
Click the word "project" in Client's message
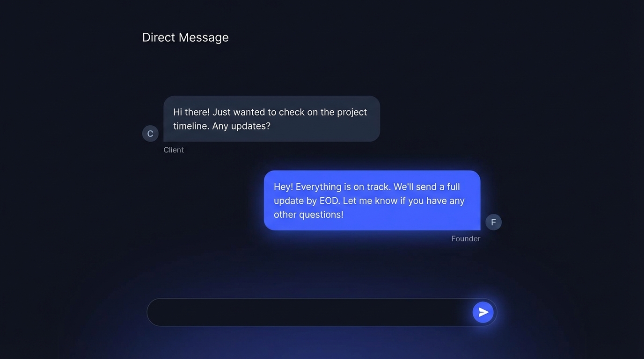(352, 113)
